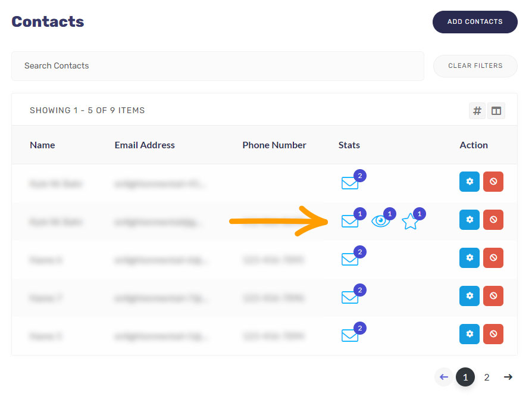
Task: Sort by the Phone Number column header
Action: pyautogui.click(x=274, y=145)
